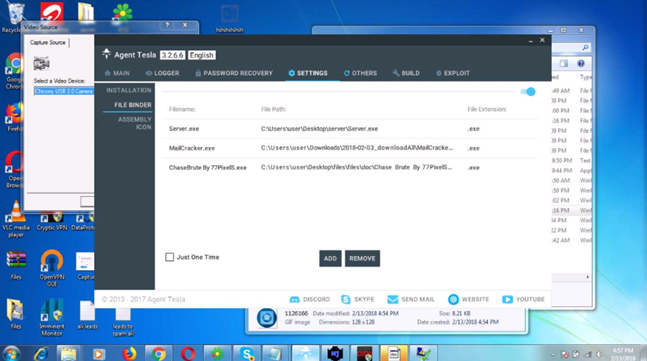Select the Server.exe row filename

tap(184, 129)
